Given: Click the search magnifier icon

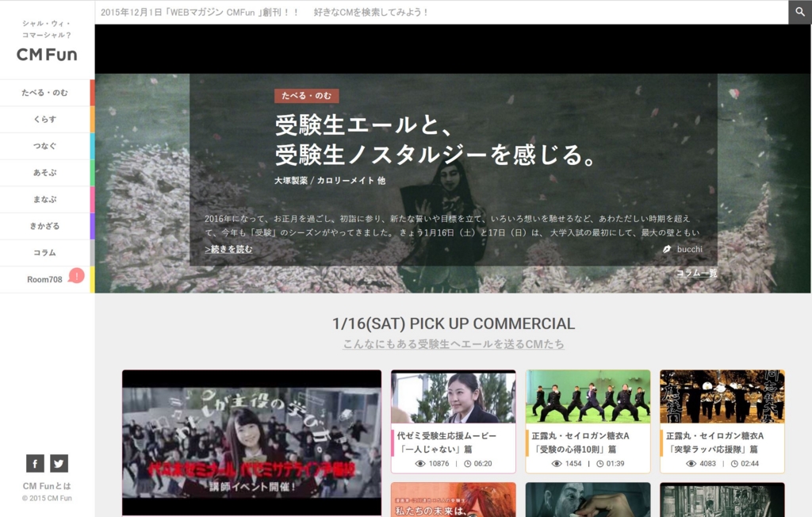Looking at the screenshot, I should coord(800,12).
